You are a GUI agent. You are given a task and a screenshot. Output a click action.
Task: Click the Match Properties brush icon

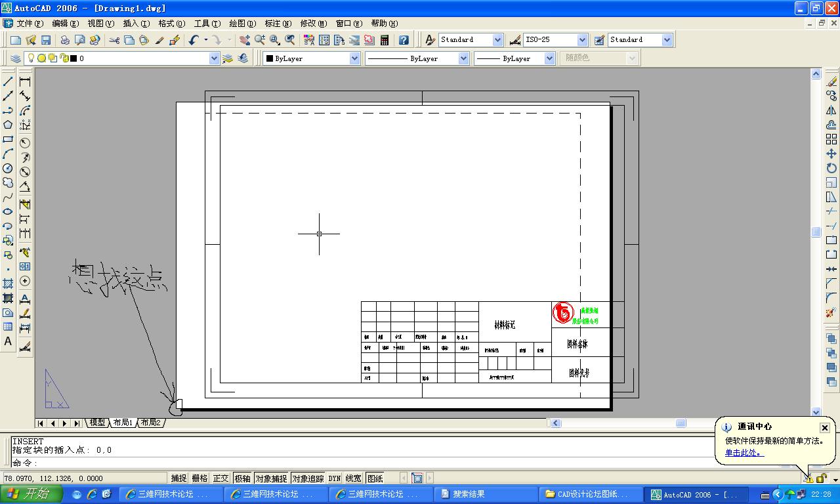(x=159, y=40)
